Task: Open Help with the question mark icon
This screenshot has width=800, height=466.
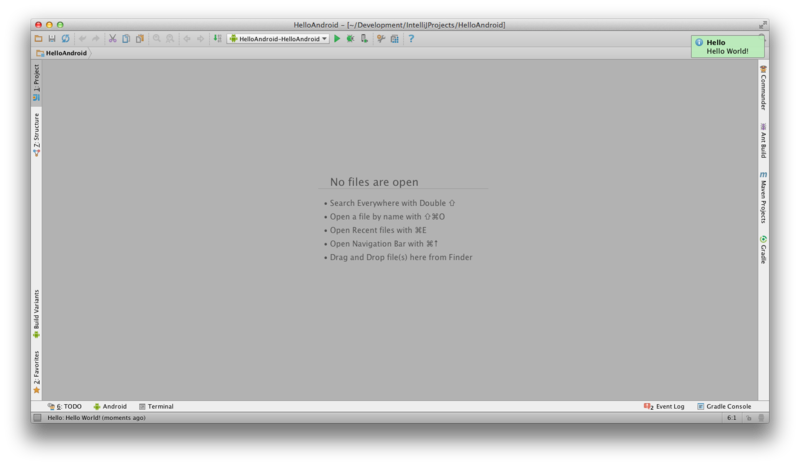Action: pos(411,39)
